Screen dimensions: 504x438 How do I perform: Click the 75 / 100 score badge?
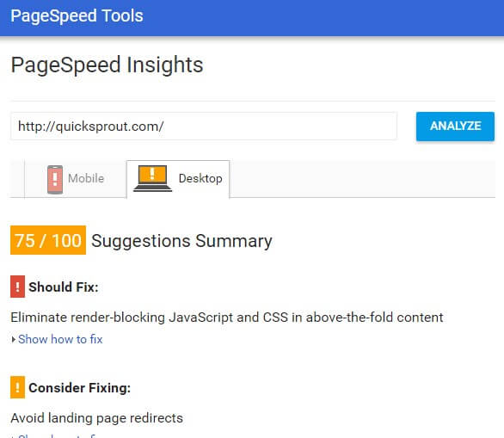click(x=48, y=240)
